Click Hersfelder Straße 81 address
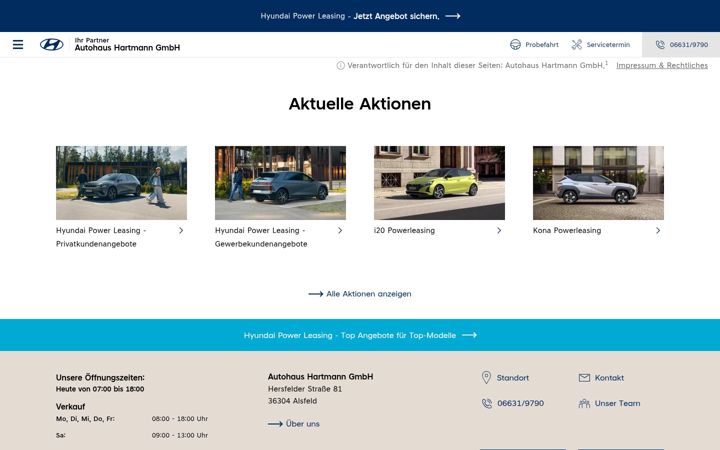720x450 pixels. pos(305,389)
